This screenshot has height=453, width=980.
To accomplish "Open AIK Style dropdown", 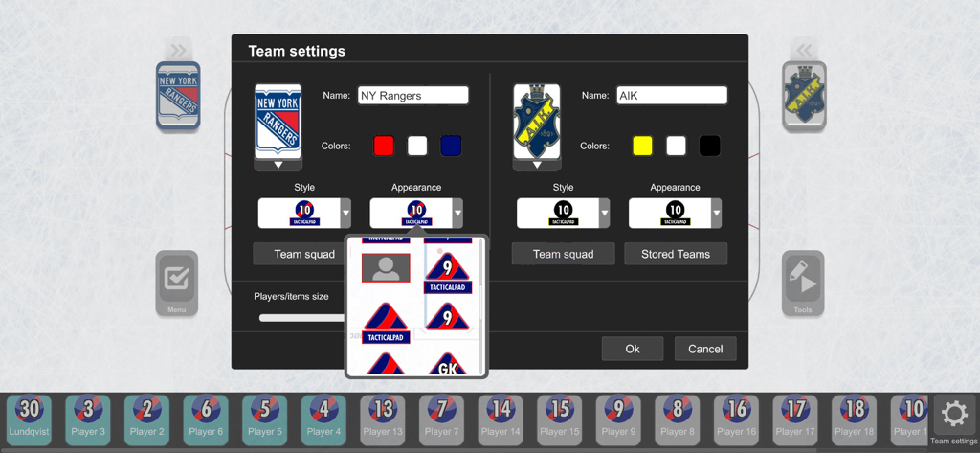I will (563, 214).
